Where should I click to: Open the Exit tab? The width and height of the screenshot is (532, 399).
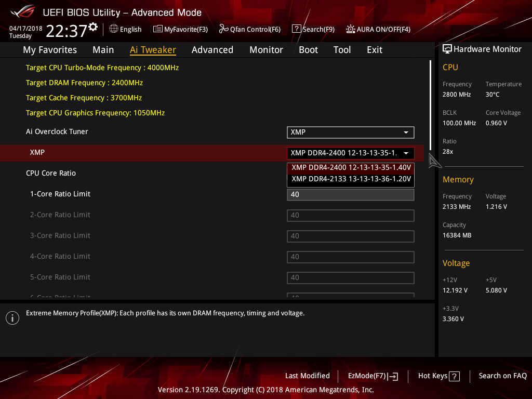click(x=375, y=50)
